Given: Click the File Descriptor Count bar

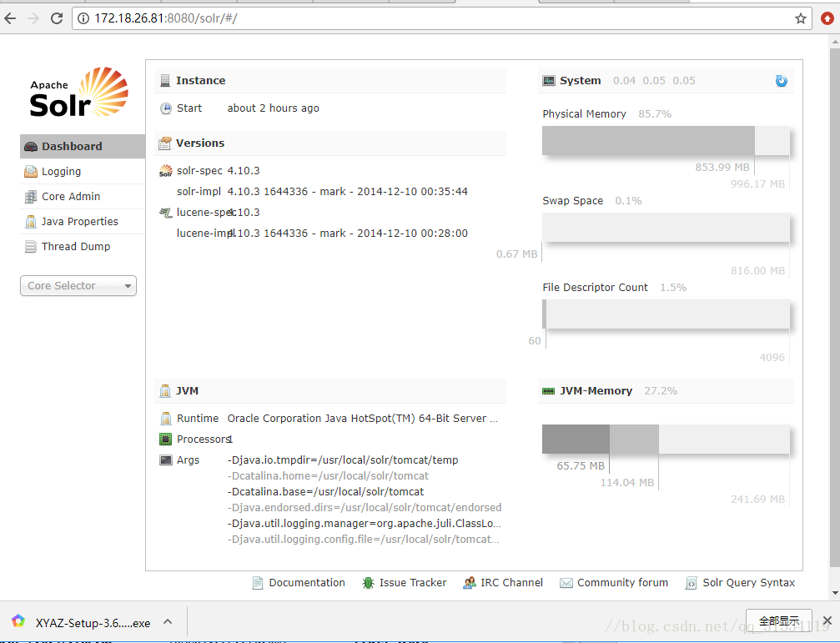Looking at the screenshot, I should tap(666, 314).
